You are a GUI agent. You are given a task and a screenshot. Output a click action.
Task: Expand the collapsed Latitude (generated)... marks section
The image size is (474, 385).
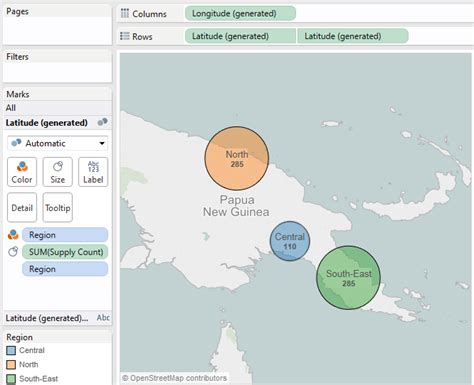[57, 318]
